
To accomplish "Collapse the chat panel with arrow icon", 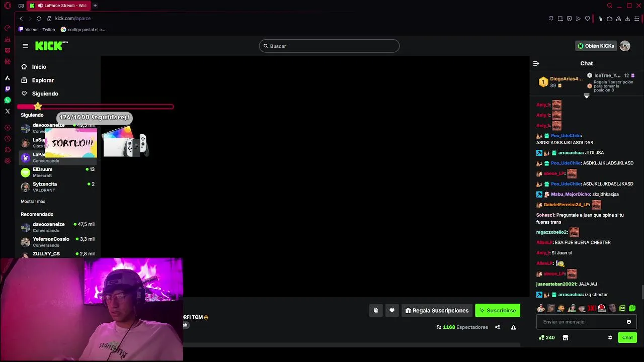I will [x=536, y=63].
